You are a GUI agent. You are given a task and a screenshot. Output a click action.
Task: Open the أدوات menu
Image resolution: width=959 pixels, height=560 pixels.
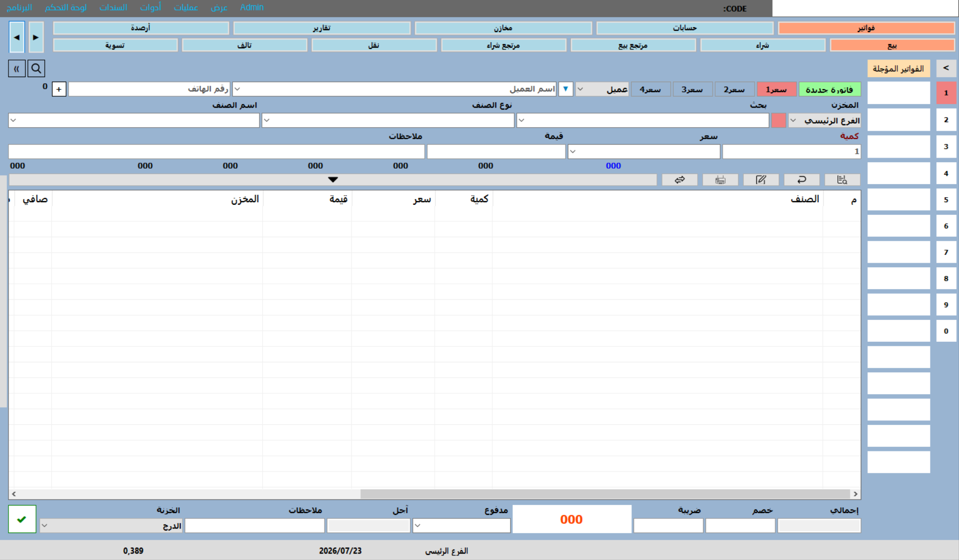150,8
